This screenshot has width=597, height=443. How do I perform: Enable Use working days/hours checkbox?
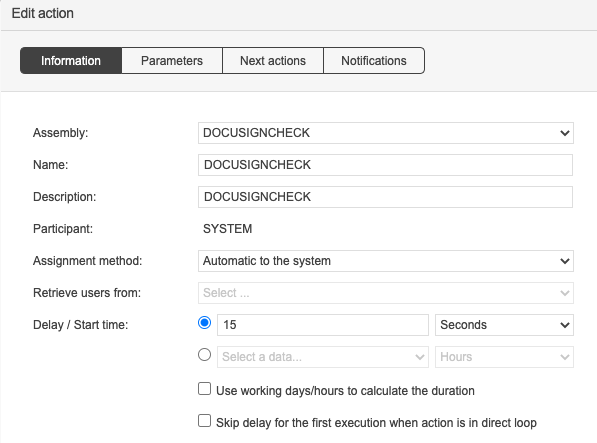coord(204,389)
